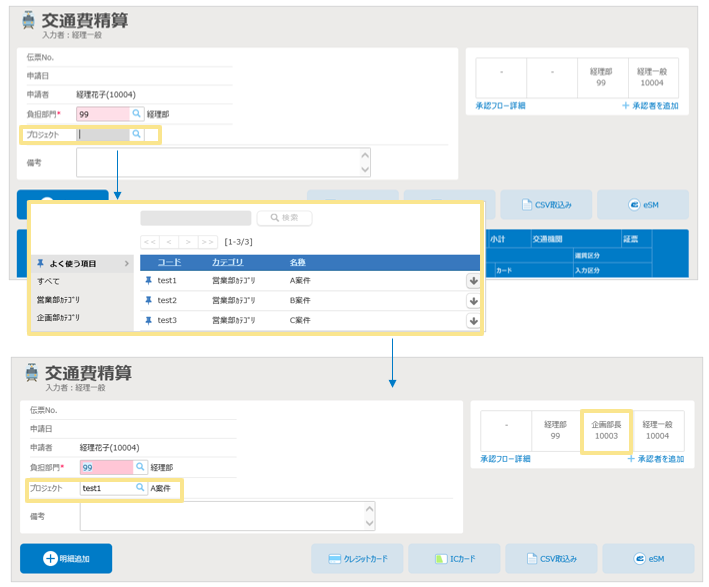The image size is (709, 587).
Task: Select 営業部カテゴリ in popup sidebar
Action: [x=58, y=300]
